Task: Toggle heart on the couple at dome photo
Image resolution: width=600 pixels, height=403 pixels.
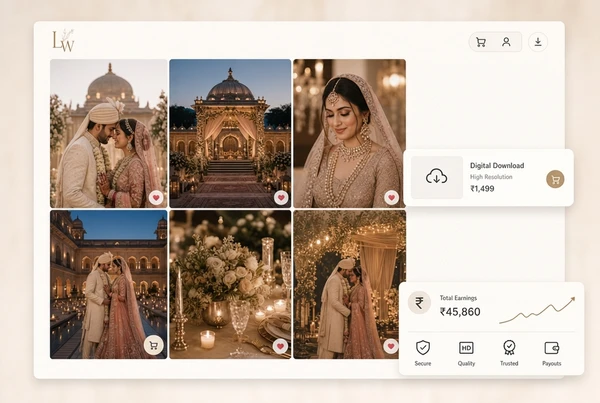Action: 156,198
